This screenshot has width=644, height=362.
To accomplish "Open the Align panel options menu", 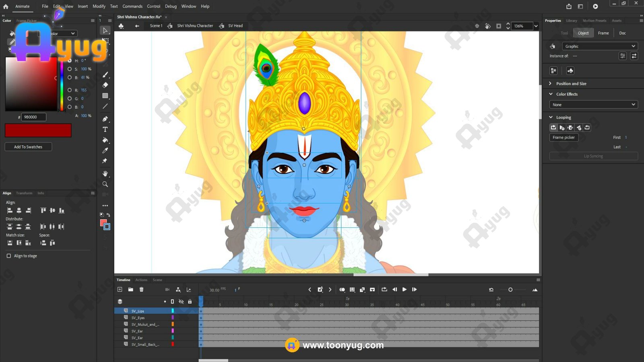I will [x=93, y=193].
